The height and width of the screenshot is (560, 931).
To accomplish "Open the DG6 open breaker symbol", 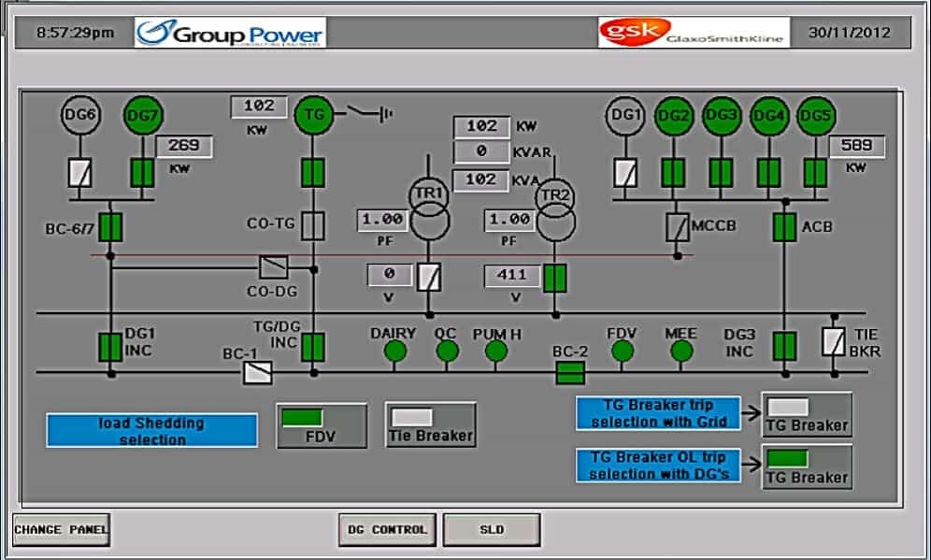I will (x=80, y=172).
